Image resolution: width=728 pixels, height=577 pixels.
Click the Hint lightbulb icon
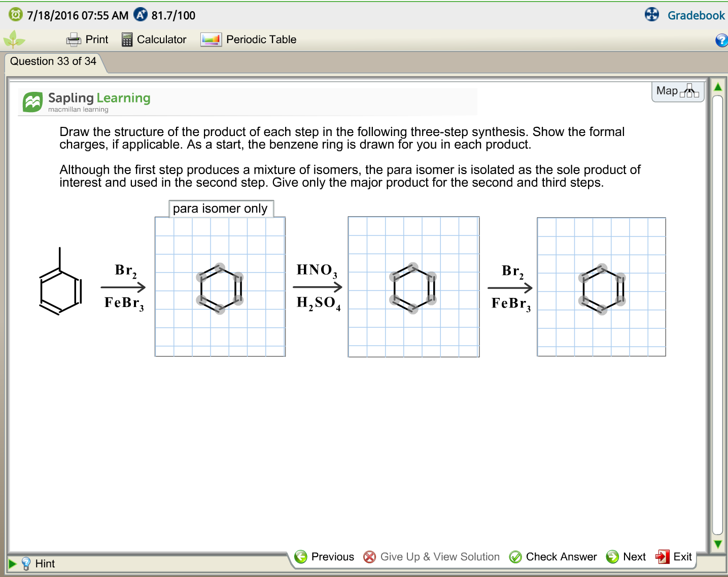tap(26, 563)
